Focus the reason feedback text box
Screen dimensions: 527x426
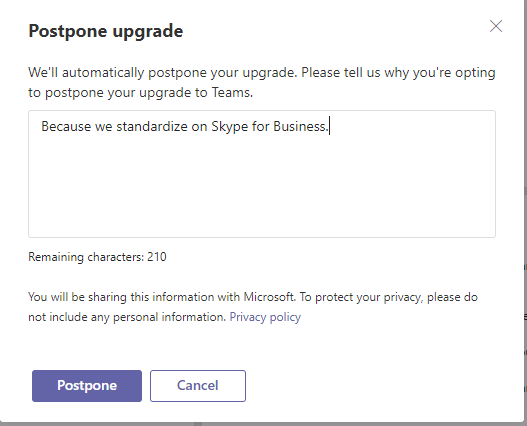[x=262, y=174]
